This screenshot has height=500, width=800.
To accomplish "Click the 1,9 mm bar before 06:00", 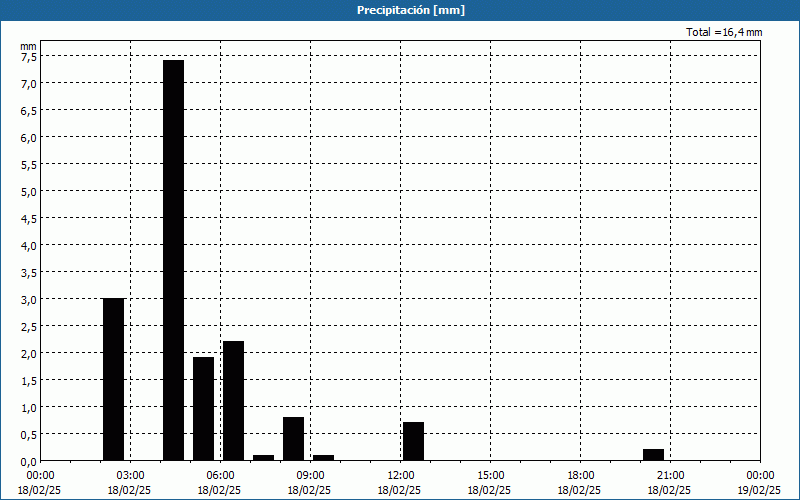I will (204, 409).
